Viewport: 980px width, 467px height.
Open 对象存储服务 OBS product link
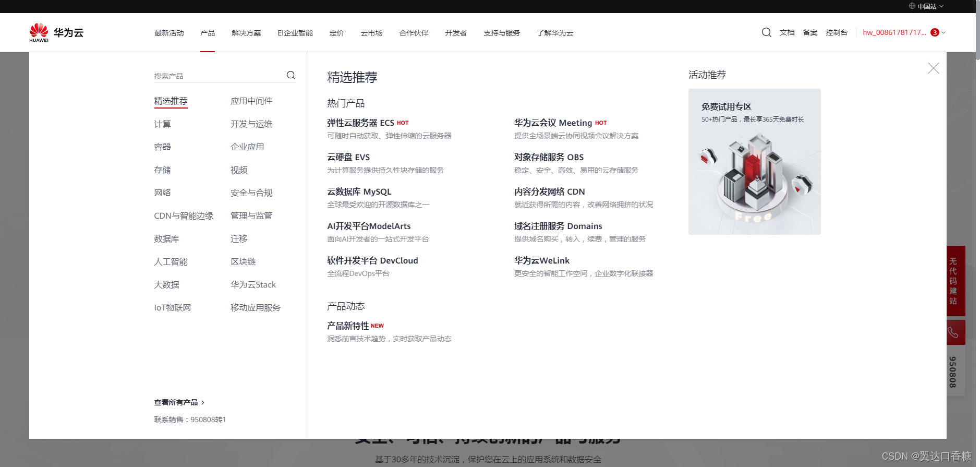click(549, 158)
